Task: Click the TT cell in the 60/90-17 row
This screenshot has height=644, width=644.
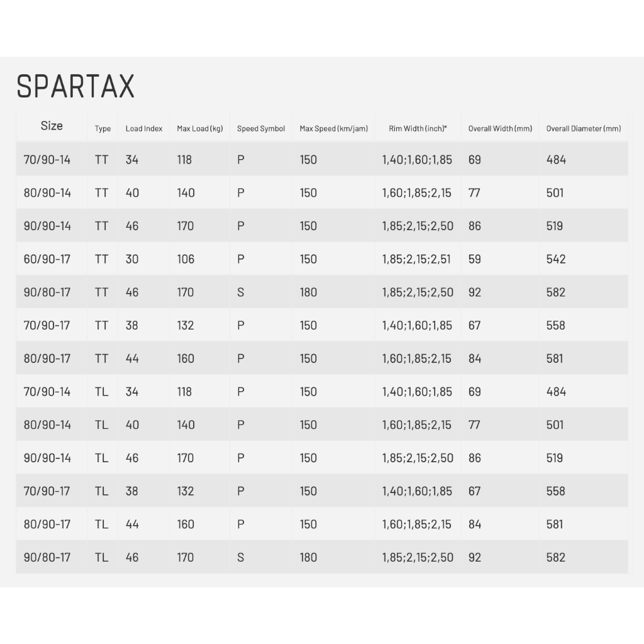Action: 101,259
